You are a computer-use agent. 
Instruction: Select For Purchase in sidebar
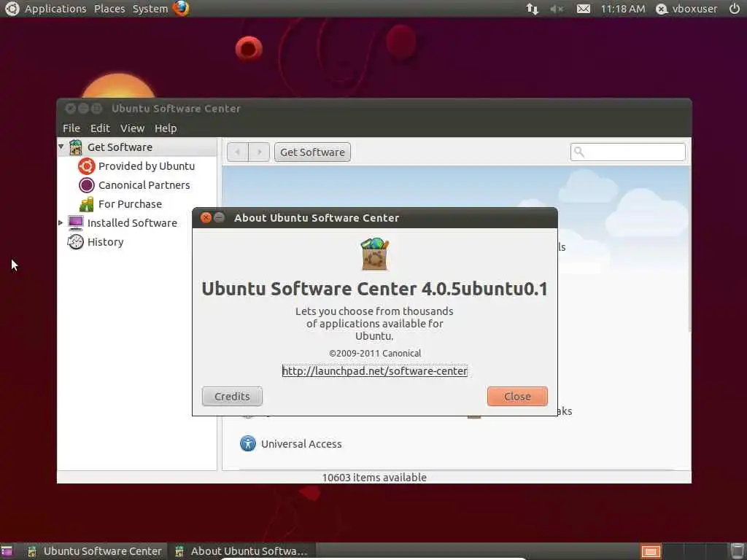pyautogui.click(x=130, y=204)
